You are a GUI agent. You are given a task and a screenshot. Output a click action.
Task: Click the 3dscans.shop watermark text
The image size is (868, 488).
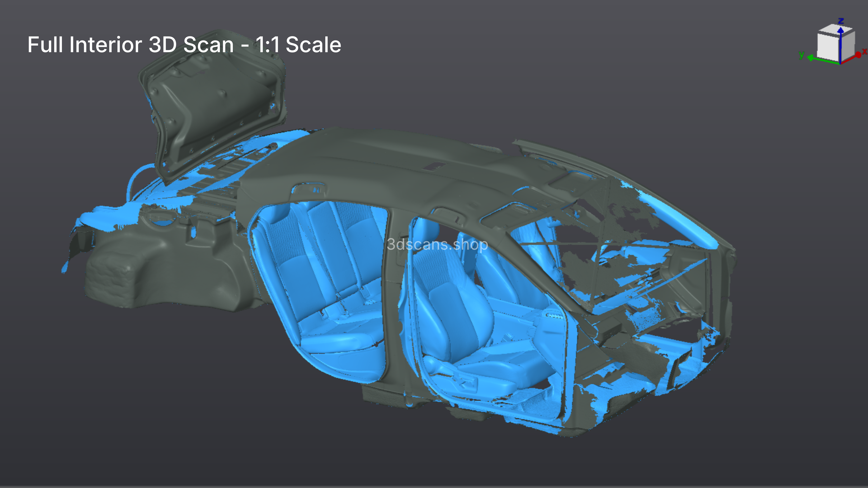coord(437,244)
